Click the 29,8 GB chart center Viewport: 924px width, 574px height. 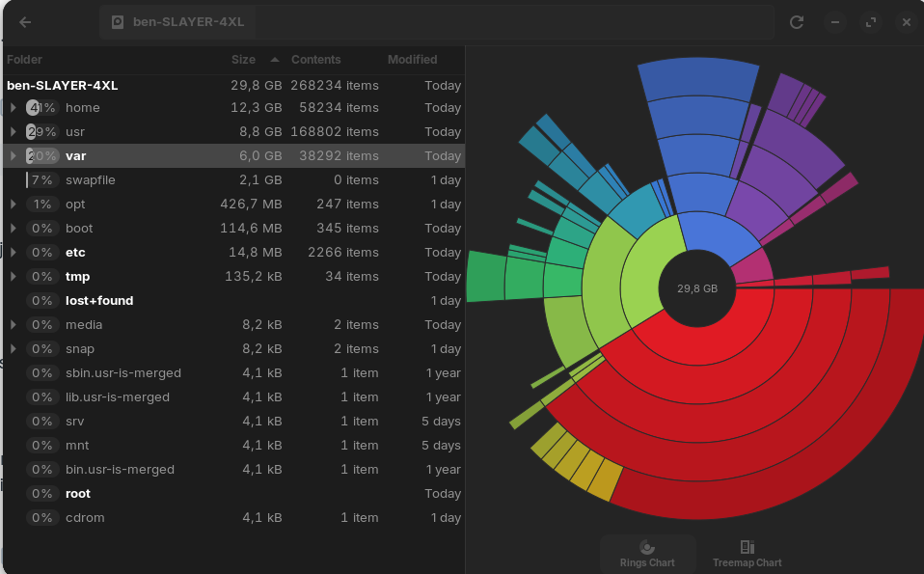coord(696,288)
